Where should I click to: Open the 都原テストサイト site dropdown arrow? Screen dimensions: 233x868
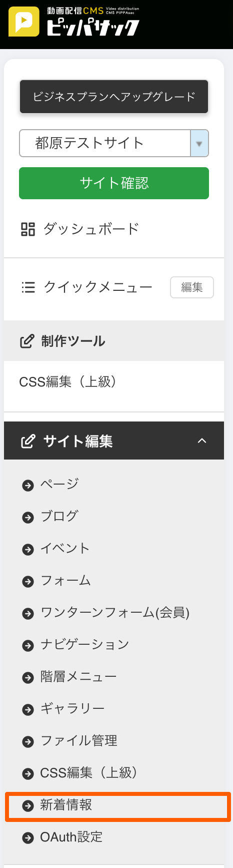click(x=199, y=144)
